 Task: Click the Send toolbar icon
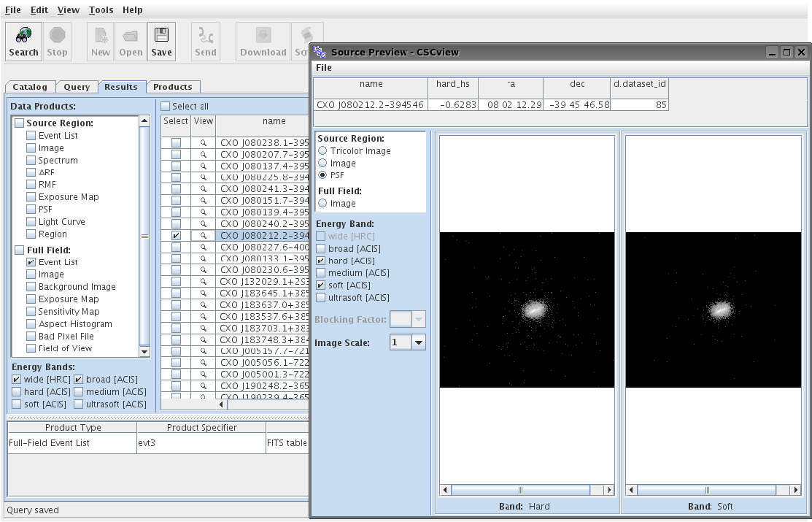(x=206, y=42)
